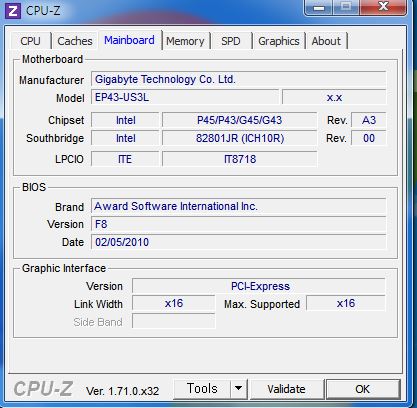Go to the SPD tab
Image resolution: width=417 pixels, height=408 pixels.
(231, 41)
